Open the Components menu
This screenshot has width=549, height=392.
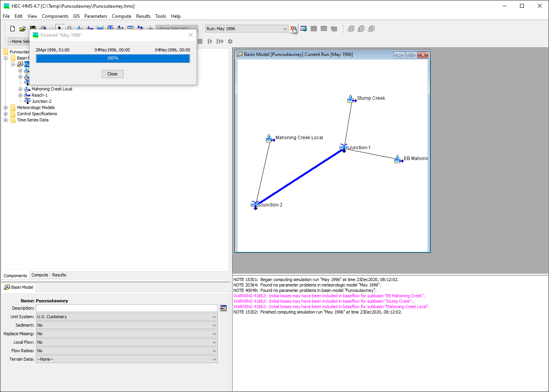coord(55,16)
